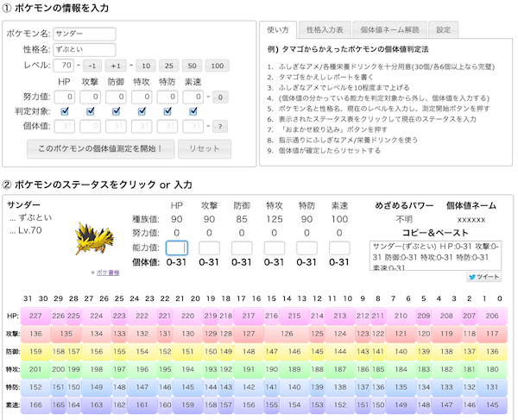518x420 pixels.
Task: Click the 特攻 能力値 input box
Action: tap(275, 248)
